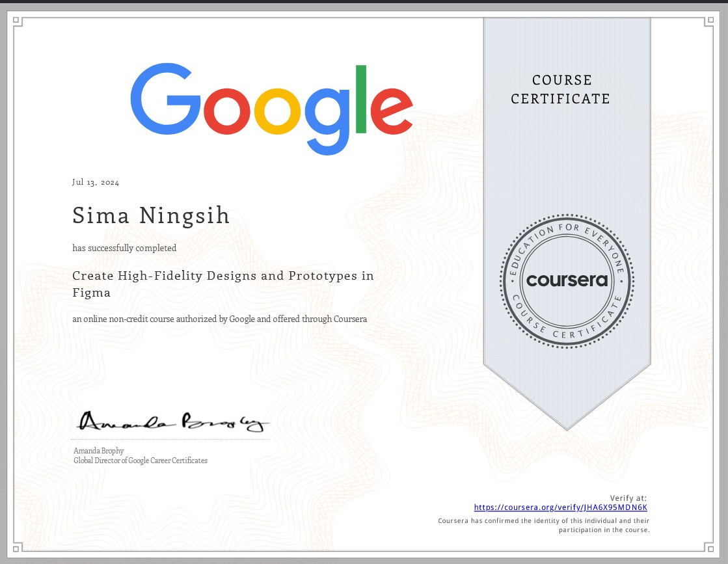Click the pointed bottom tip of the ribbon
This screenshot has width=728, height=564.
click(x=567, y=427)
